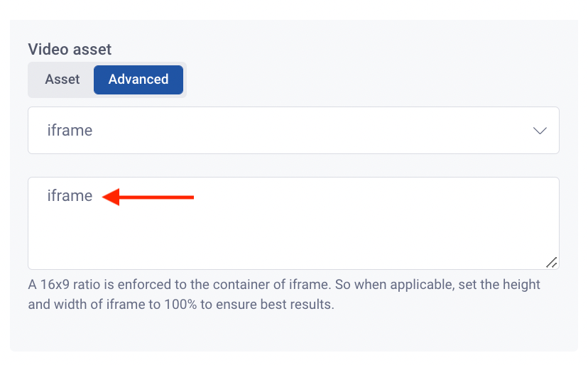588x365 pixels.
Task: Click the selected iframe value in combo box
Action: pos(70,130)
